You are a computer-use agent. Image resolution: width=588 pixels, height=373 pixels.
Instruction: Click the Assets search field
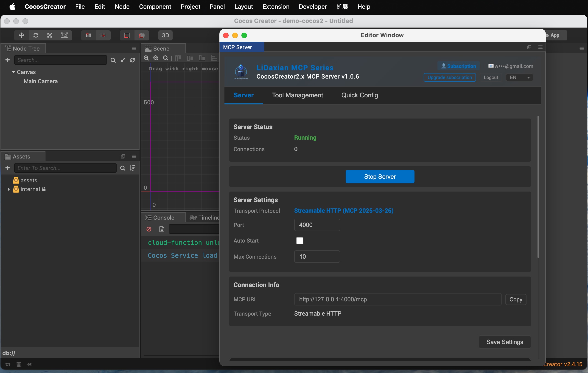pos(65,168)
